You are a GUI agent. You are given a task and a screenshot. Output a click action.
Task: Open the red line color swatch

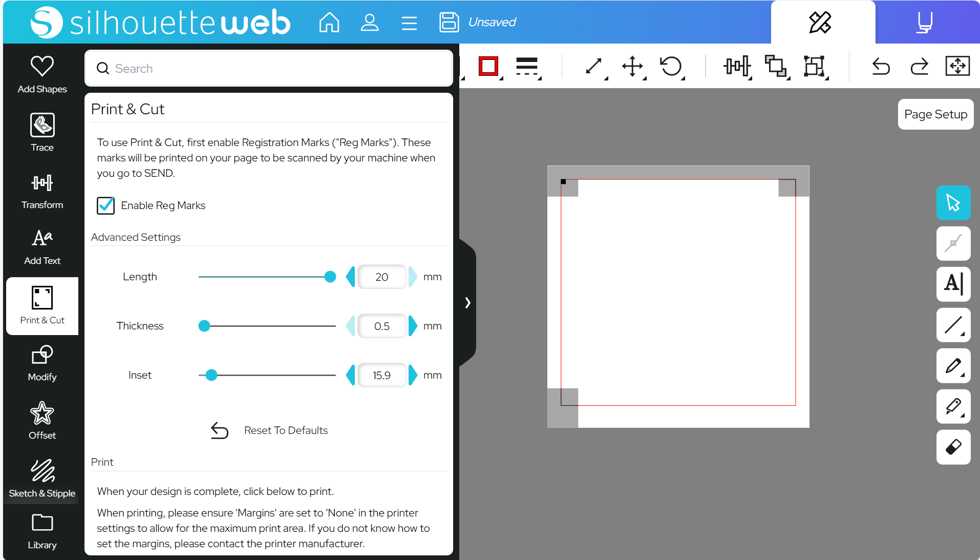tap(489, 67)
